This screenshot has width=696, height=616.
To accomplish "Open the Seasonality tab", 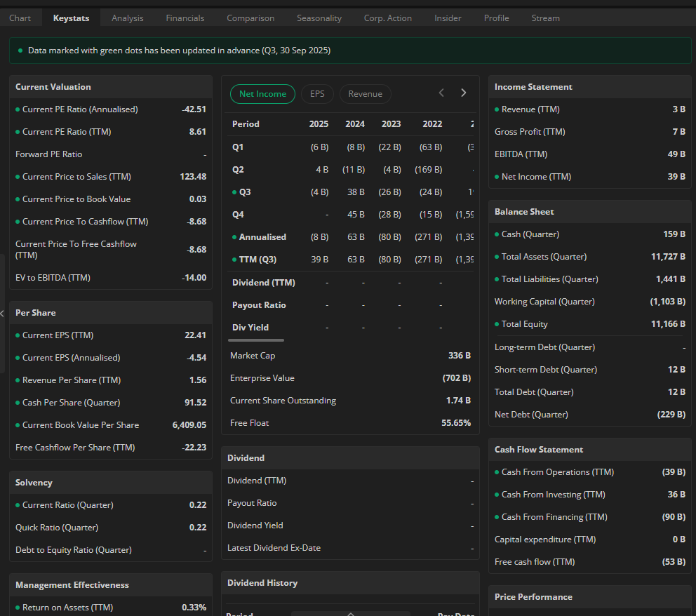I will click(x=319, y=18).
